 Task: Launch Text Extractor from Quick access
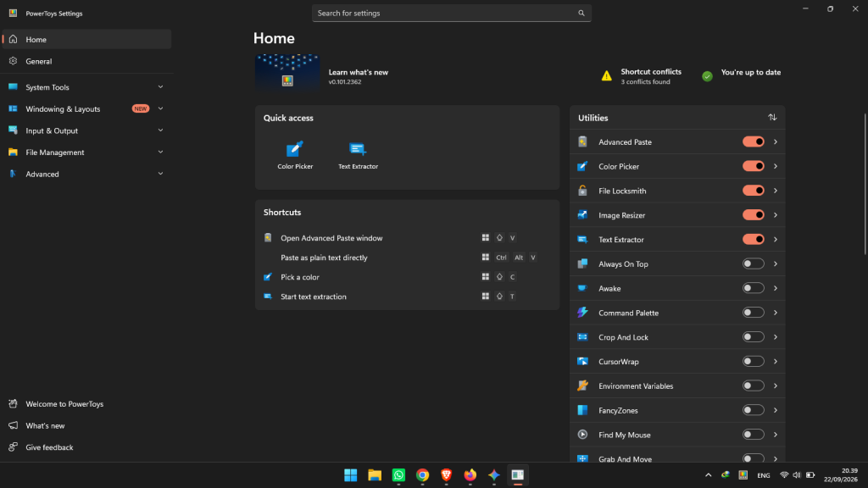pyautogui.click(x=358, y=156)
